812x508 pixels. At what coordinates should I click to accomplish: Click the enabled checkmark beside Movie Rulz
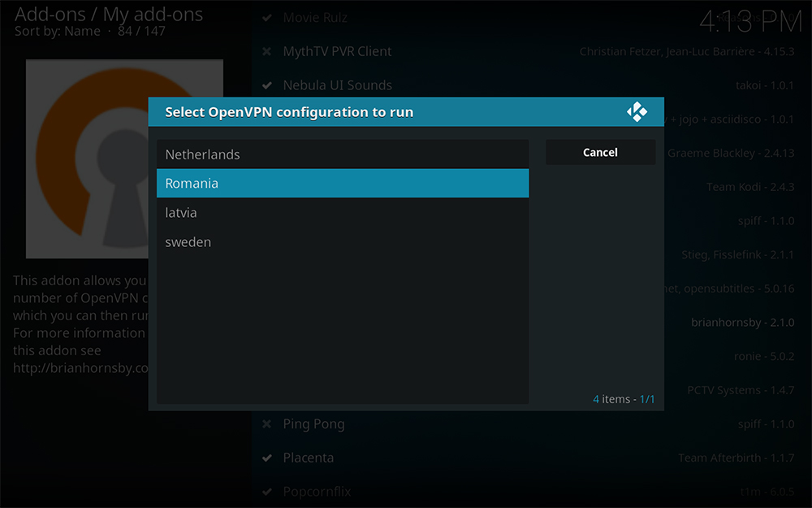pyautogui.click(x=266, y=18)
